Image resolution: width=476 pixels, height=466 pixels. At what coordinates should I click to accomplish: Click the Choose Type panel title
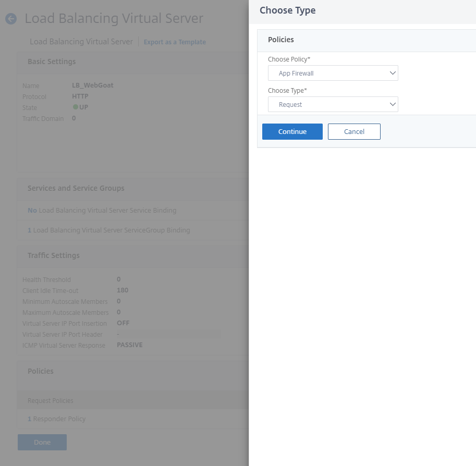287,10
